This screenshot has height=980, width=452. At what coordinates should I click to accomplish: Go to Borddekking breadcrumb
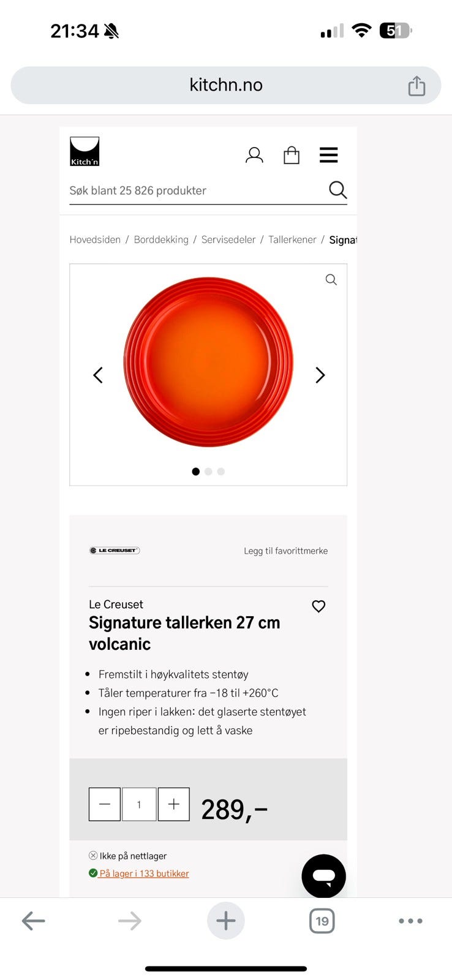(x=161, y=239)
